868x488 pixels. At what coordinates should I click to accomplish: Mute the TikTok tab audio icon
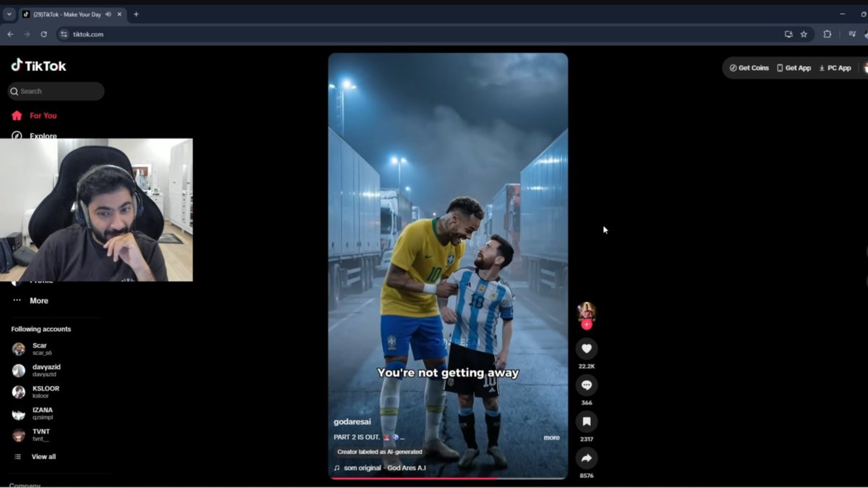109,14
